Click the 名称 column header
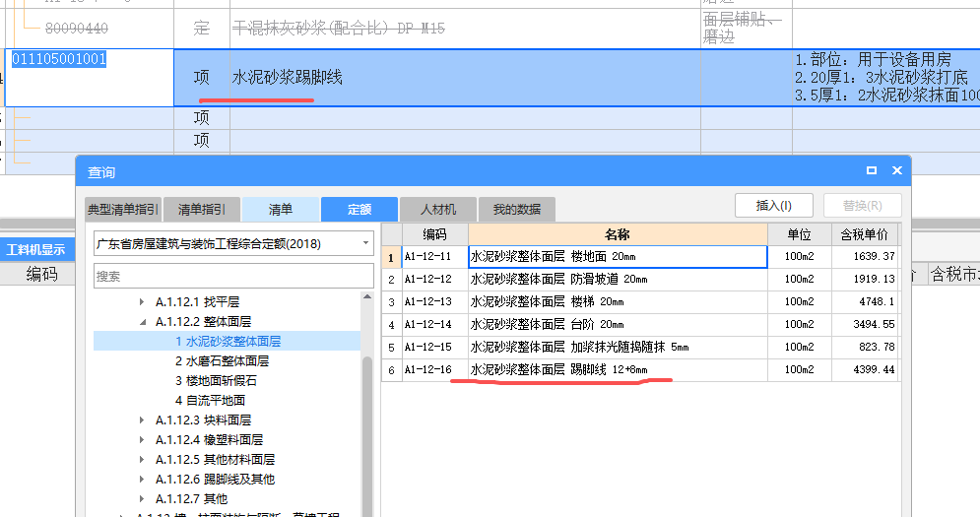The image size is (980, 517). (x=618, y=234)
